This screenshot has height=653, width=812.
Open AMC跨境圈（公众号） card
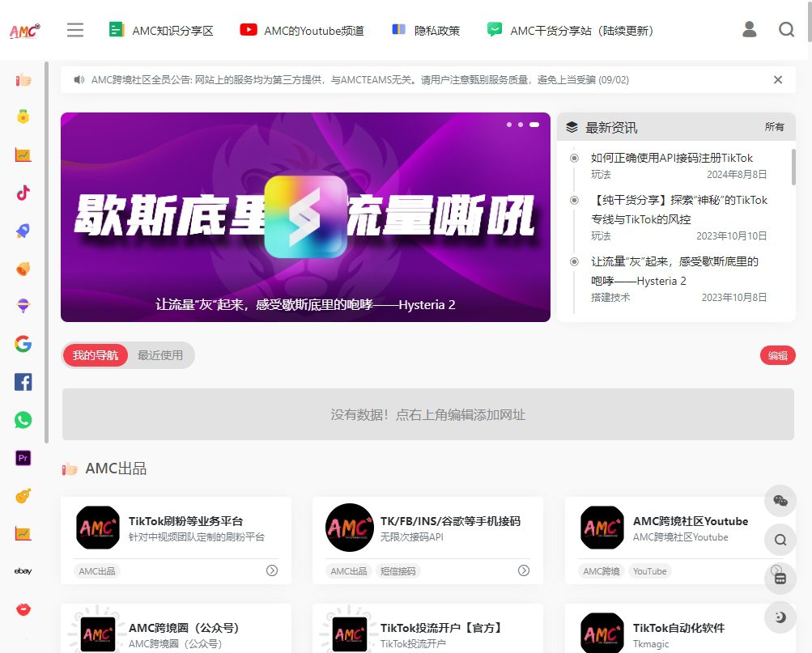tap(176, 629)
